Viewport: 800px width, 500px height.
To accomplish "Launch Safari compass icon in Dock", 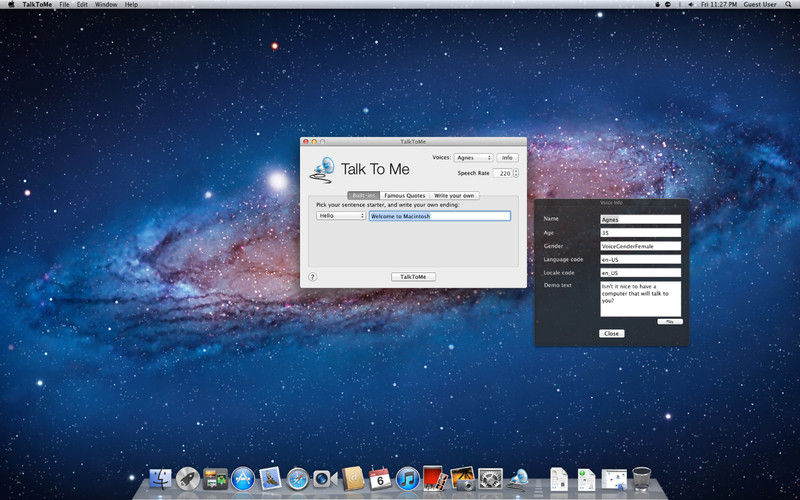I will (298, 479).
